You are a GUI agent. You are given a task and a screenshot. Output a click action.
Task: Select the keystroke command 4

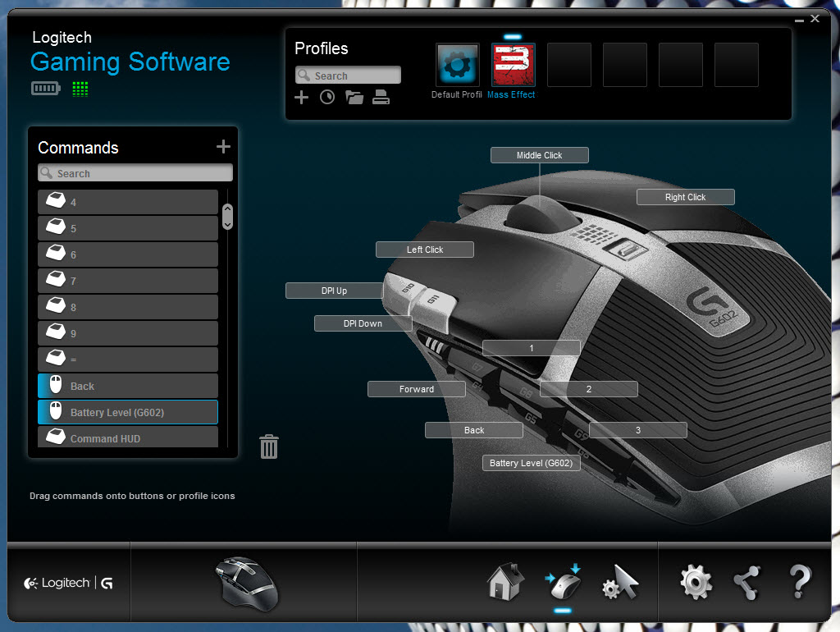tap(128, 202)
